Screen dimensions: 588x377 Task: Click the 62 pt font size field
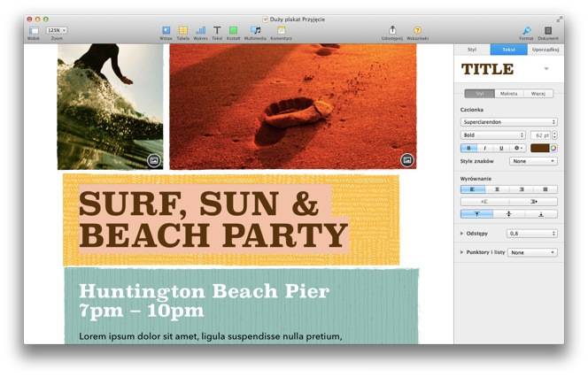(540, 135)
